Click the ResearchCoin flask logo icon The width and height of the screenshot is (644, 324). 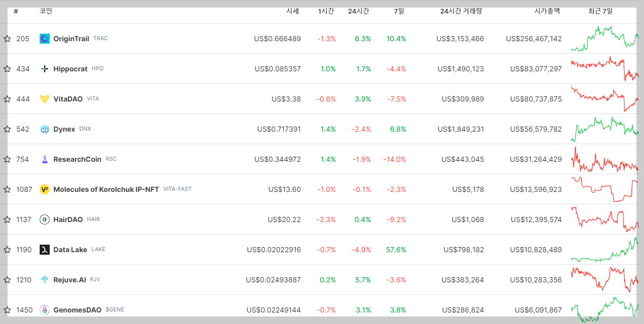45,159
